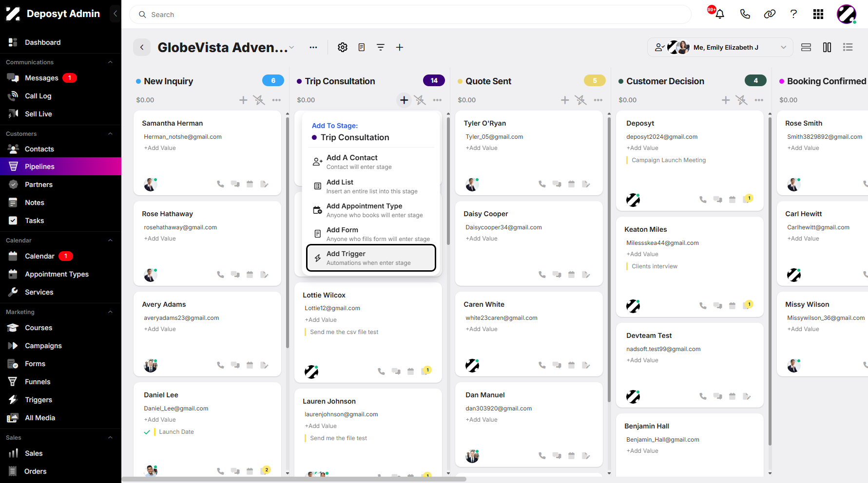This screenshot has width=868, height=483.
Task: Open the assignee filter dropdown Me, Emily Elizabeth J
Action: click(x=720, y=47)
